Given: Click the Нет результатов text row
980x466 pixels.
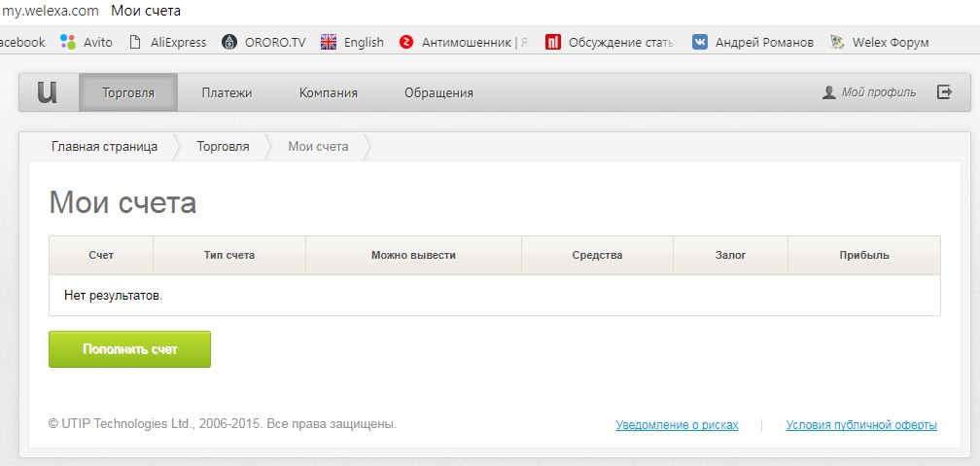Looking at the screenshot, I should pos(494,295).
